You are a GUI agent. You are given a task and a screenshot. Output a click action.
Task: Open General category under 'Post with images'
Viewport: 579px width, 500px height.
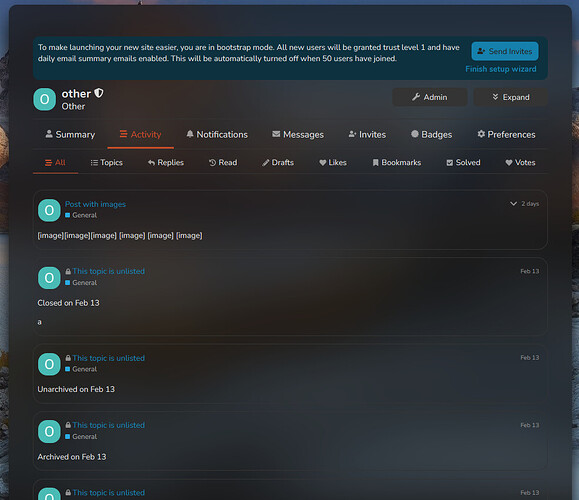pyautogui.click(x=81, y=215)
